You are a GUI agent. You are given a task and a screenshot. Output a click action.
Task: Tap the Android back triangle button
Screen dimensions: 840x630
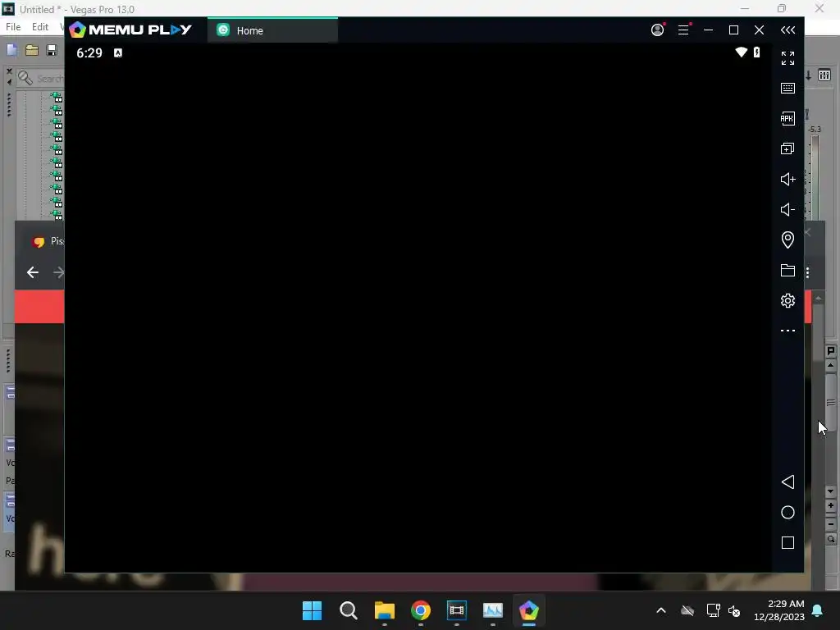coord(787,482)
